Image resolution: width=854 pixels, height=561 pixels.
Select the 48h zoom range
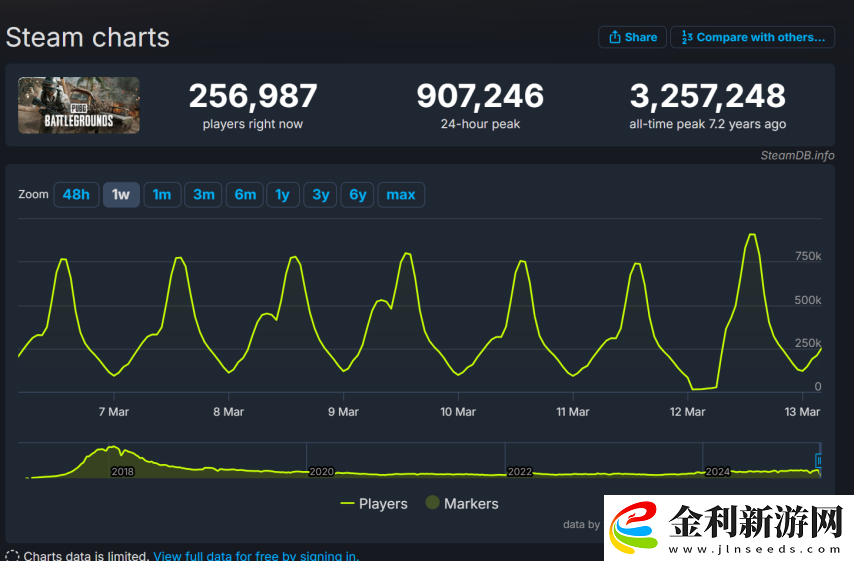coord(76,194)
